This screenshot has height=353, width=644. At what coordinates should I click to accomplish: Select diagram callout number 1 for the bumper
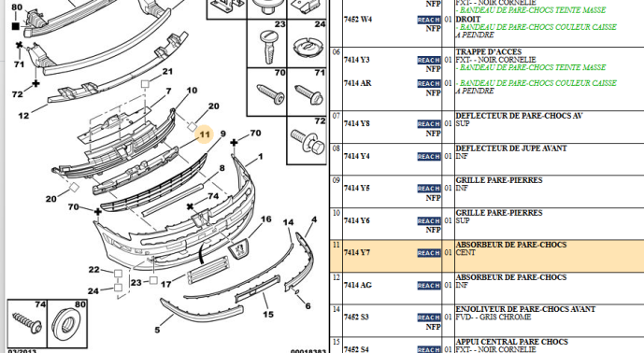[x=261, y=156]
